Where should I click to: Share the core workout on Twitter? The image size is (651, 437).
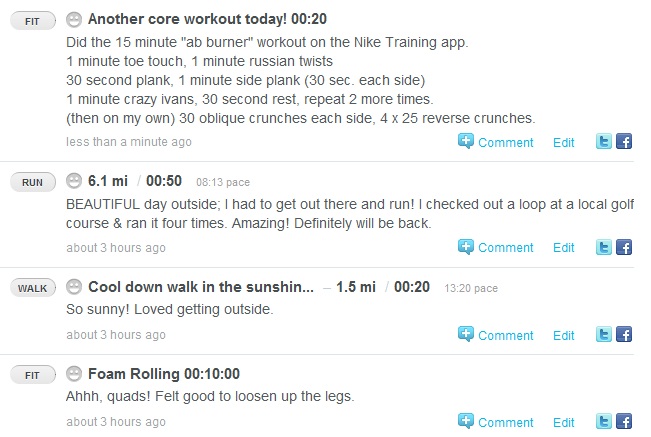603,142
